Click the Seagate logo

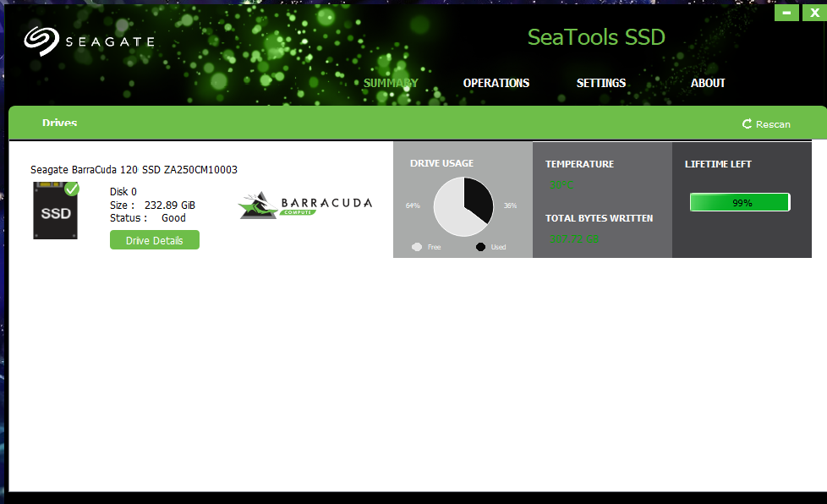[x=89, y=41]
